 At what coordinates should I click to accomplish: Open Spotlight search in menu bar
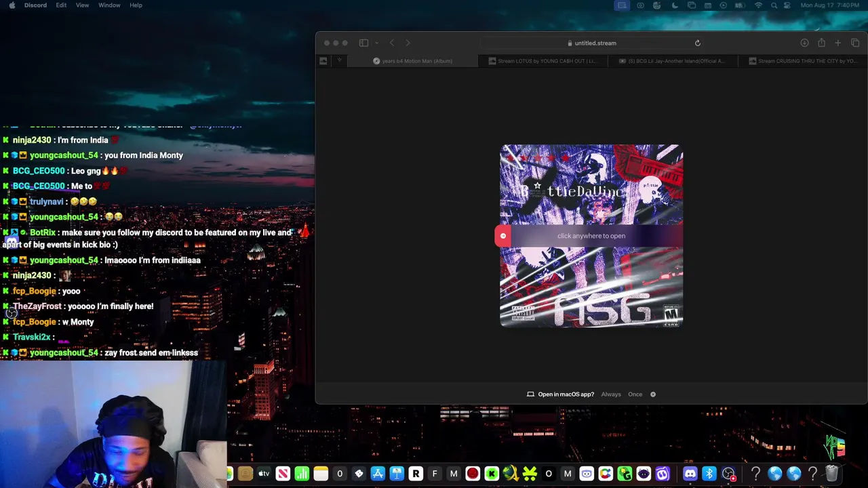pyautogui.click(x=774, y=5)
